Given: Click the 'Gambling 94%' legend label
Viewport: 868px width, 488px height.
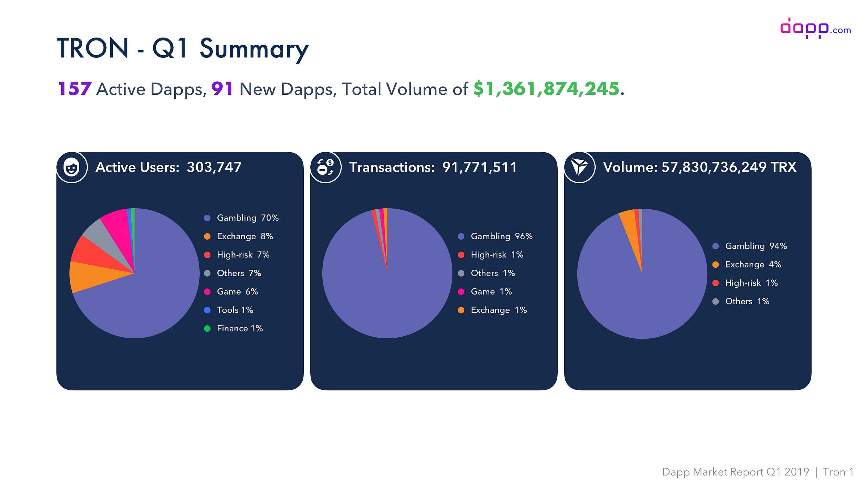Looking at the screenshot, I should pos(756,246).
